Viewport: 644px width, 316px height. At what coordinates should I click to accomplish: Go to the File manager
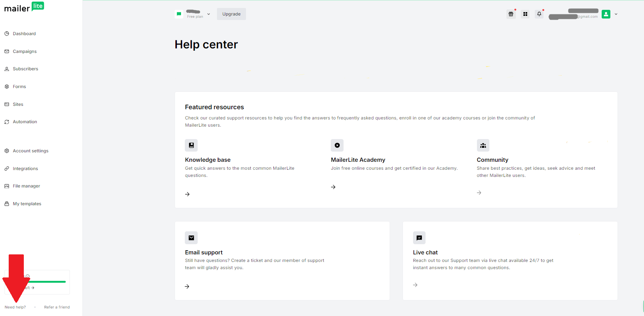tap(26, 186)
